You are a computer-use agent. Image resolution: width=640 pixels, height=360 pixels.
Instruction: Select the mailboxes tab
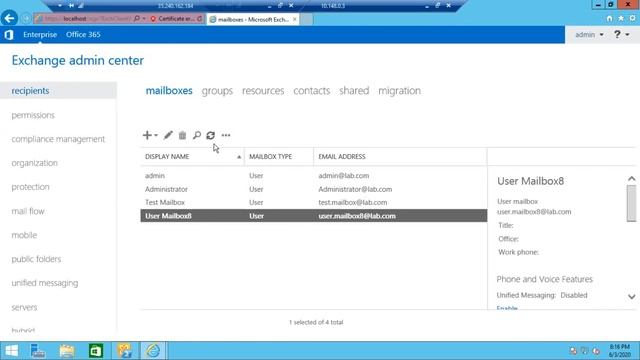click(169, 91)
